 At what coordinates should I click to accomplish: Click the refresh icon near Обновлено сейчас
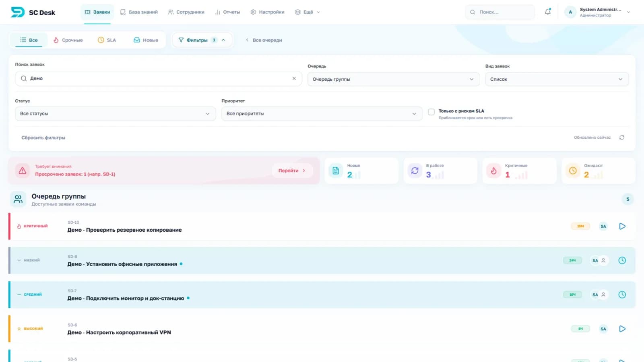(622, 138)
